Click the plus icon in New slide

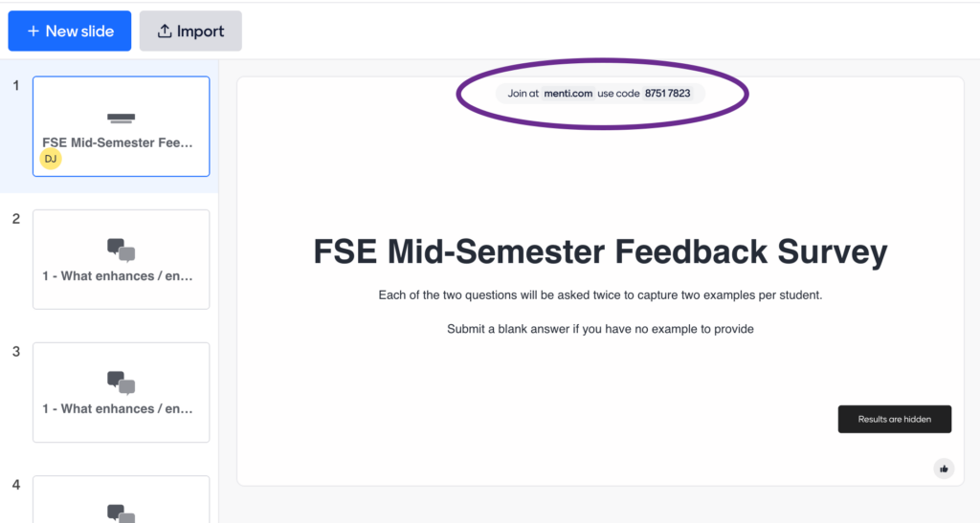click(x=33, y=32)
